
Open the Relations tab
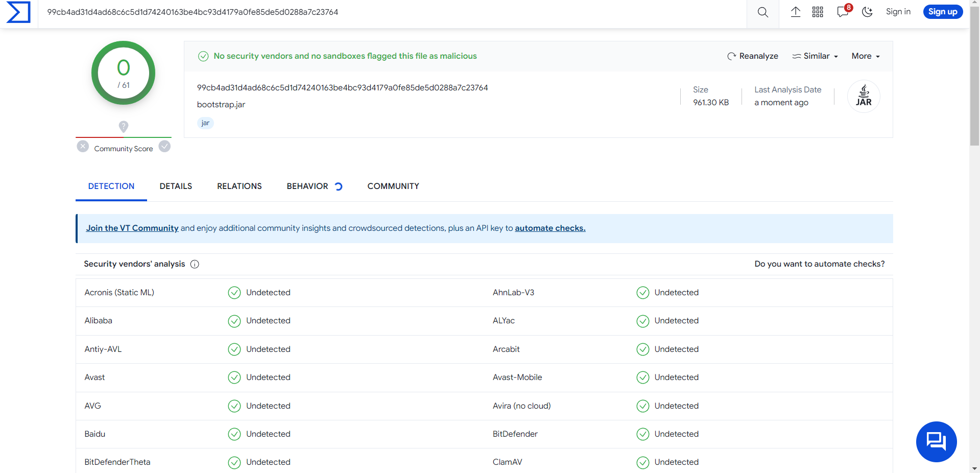click(239, 186)
